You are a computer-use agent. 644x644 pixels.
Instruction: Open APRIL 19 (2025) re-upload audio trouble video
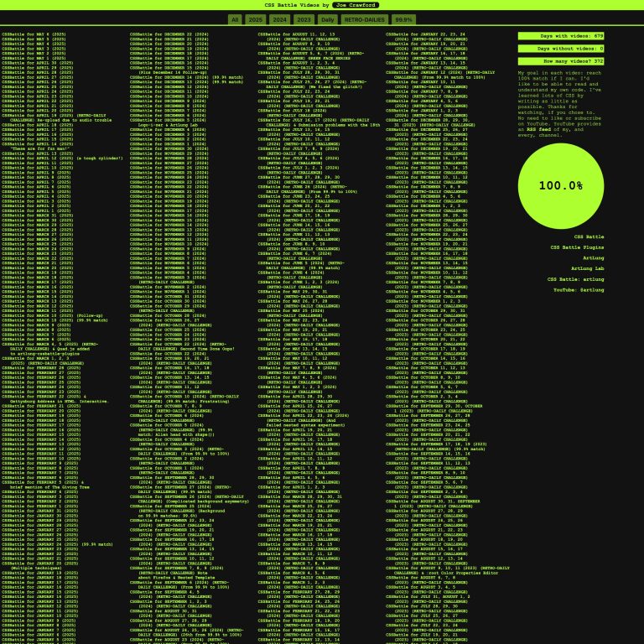pos(57,118)
